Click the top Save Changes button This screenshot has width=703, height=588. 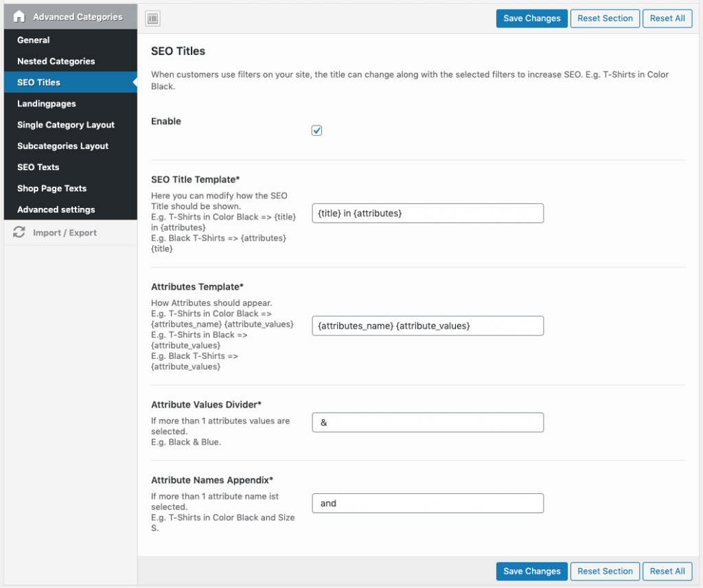(532, 19)
